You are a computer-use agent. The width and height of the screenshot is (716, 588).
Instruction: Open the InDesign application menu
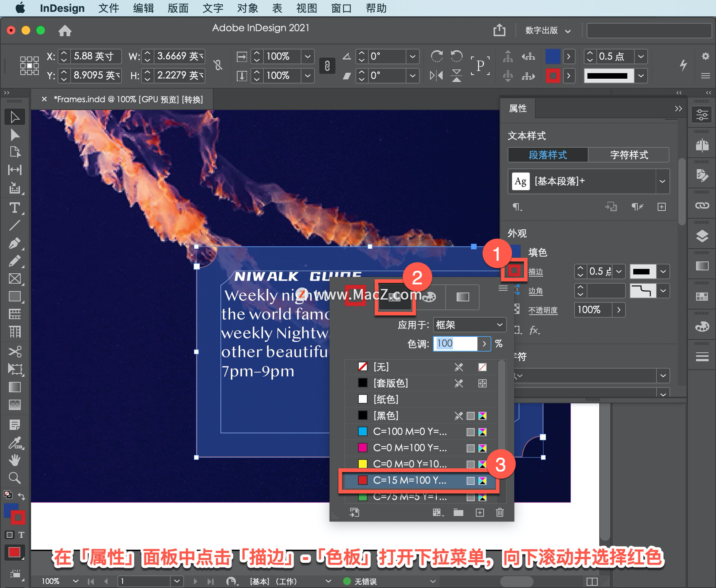tap(62, 8)
